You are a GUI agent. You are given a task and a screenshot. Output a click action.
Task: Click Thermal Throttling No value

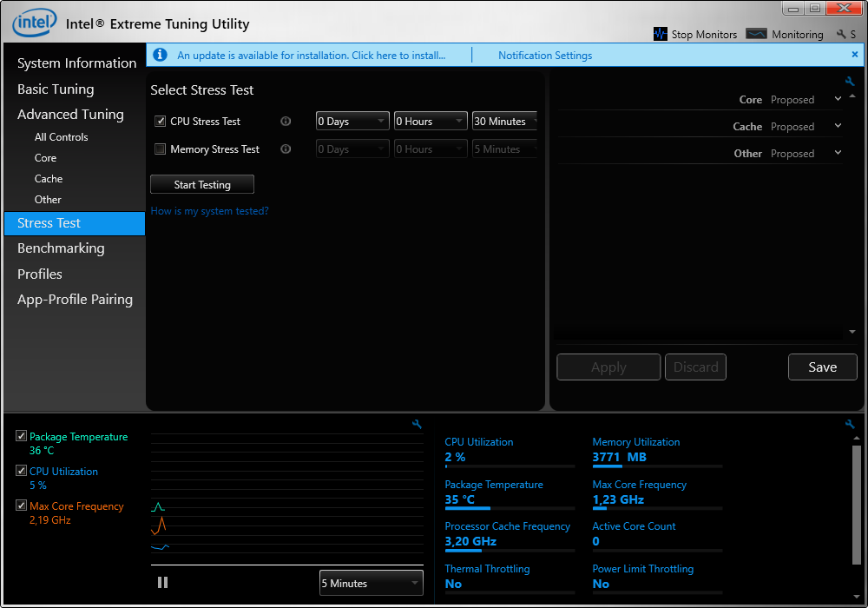(x=453, y=584)
